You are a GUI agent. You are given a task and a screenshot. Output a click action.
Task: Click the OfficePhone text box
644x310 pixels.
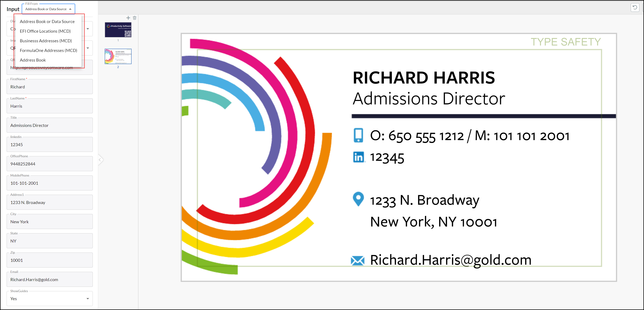[50, 164]
